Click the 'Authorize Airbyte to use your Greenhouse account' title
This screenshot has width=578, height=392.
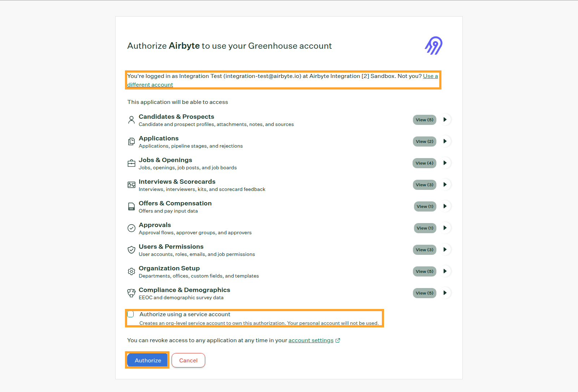(229, 46)
